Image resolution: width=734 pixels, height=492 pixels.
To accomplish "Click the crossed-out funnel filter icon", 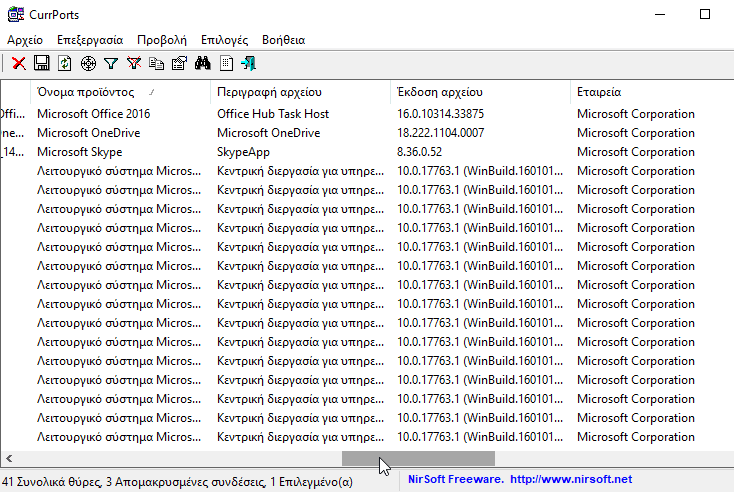I will pos(134,63).
